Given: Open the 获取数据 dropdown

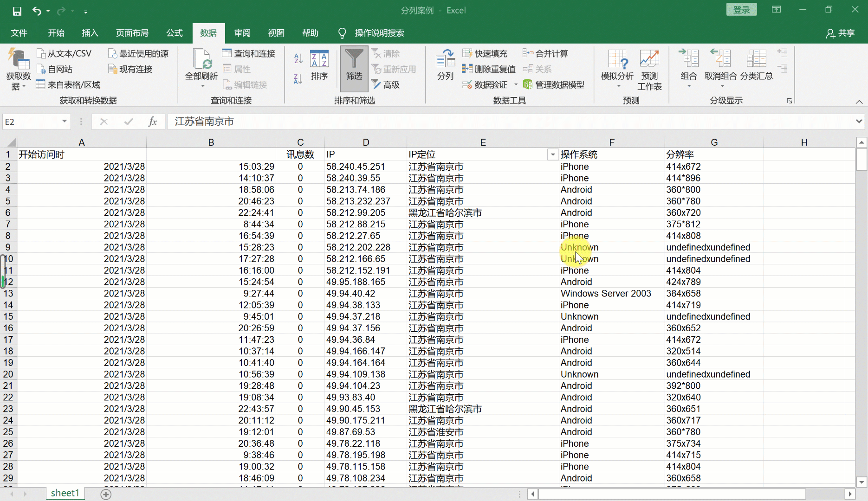Looking at the screenshot, I should point(18,70).
